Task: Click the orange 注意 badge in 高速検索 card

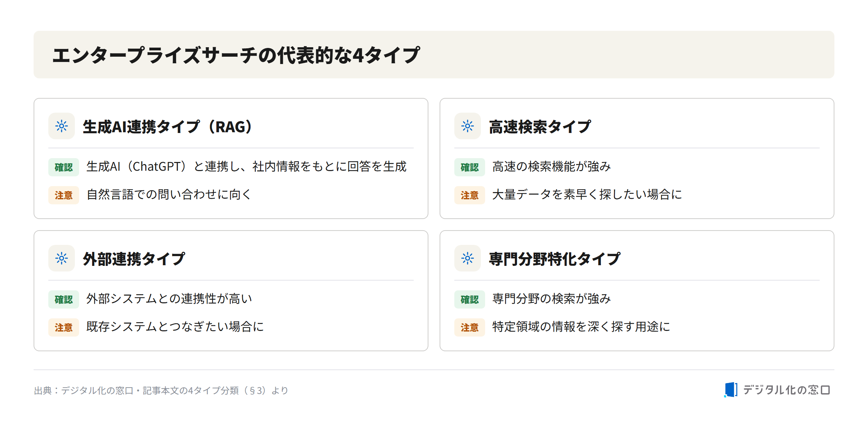Action: point(470,195)
